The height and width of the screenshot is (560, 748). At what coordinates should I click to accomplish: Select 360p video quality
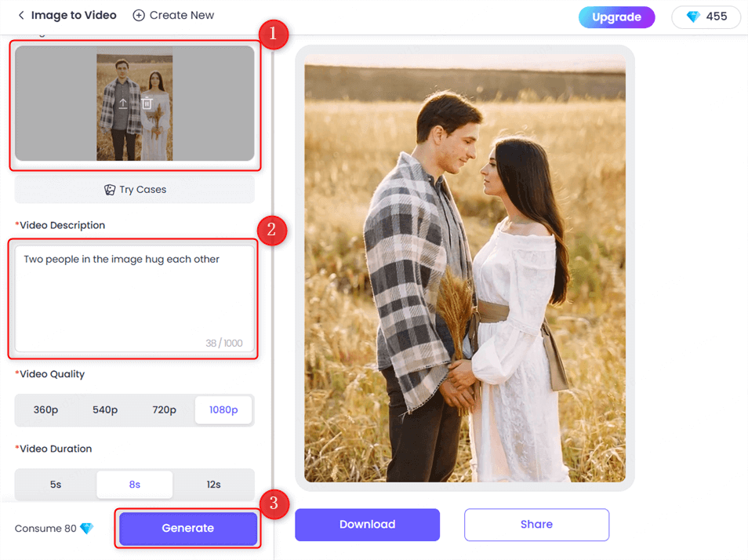tap(45, 410)
